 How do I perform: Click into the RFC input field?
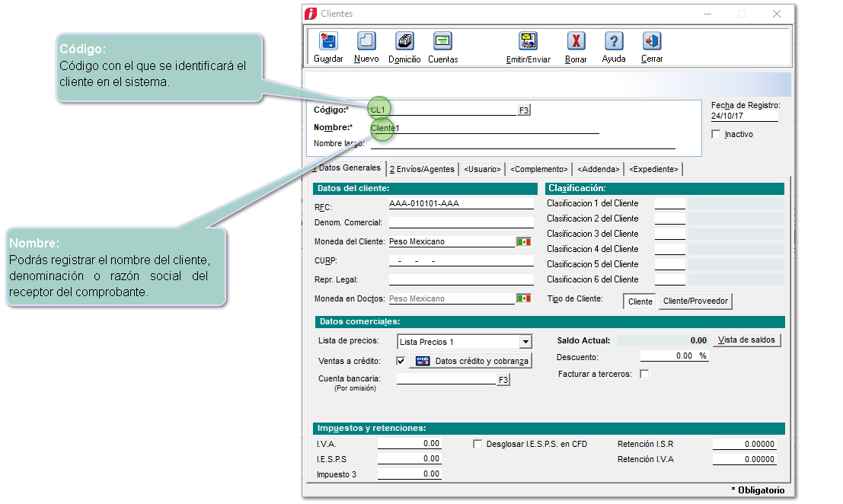point(461,204)
